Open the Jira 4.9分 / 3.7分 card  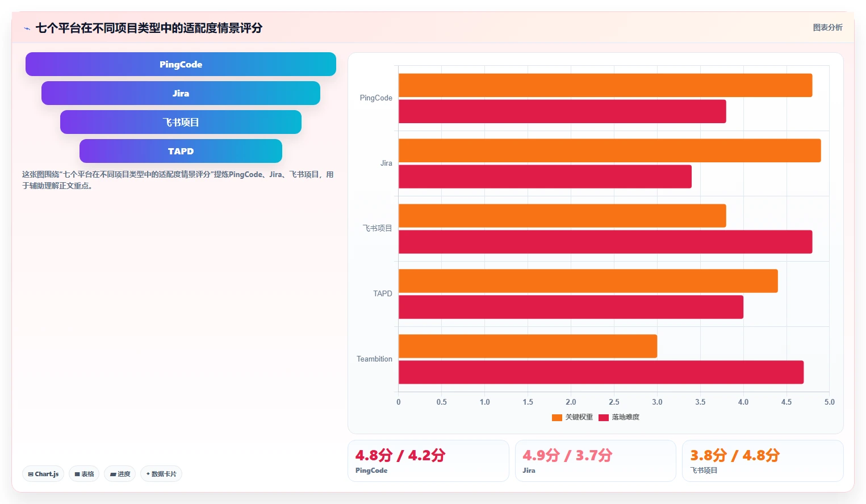point(596,461)
